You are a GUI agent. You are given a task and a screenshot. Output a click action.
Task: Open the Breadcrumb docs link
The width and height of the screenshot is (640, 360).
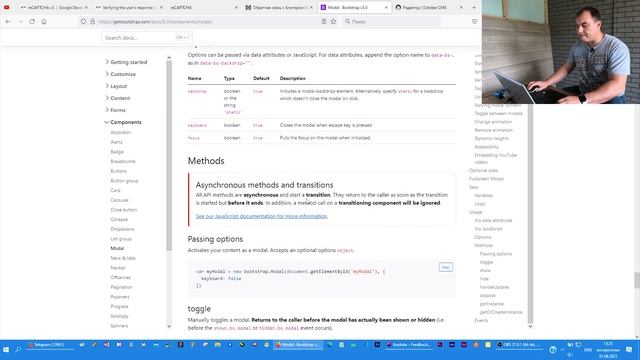click(123, 161)
